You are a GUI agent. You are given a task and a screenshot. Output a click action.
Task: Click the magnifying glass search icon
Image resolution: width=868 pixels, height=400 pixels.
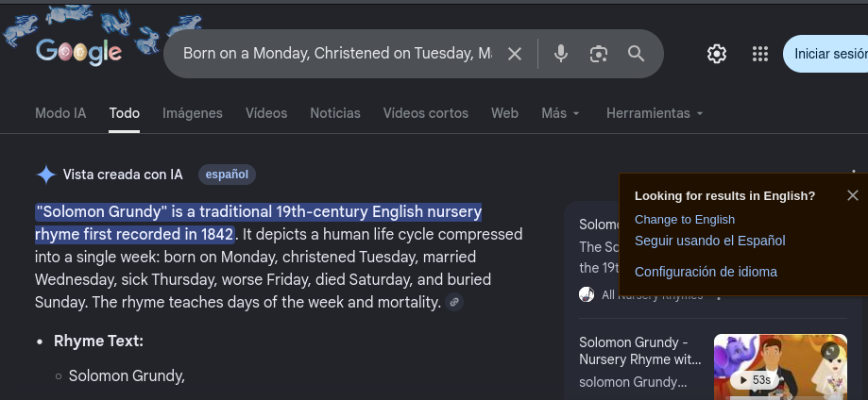[636, 54]
